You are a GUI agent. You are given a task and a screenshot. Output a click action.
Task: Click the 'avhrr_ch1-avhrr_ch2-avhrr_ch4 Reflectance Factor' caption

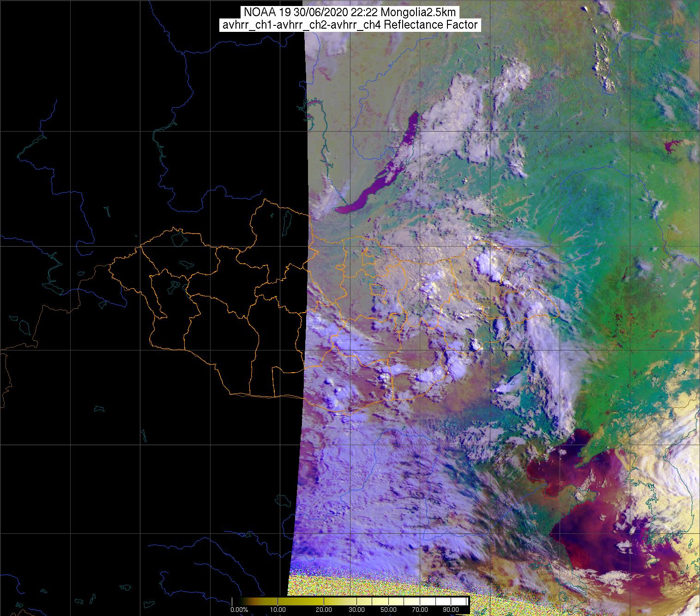point(350,25)
